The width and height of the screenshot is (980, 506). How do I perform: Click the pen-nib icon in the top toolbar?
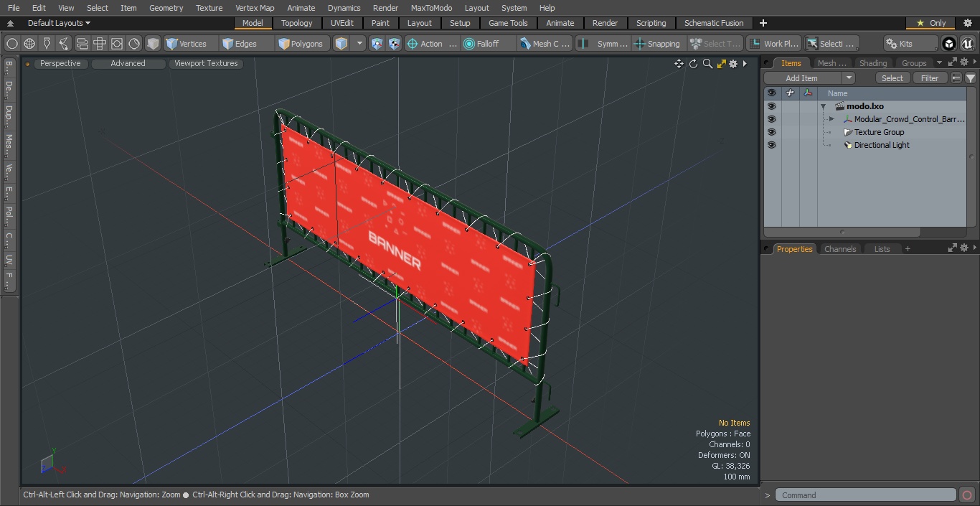point(47,44)
